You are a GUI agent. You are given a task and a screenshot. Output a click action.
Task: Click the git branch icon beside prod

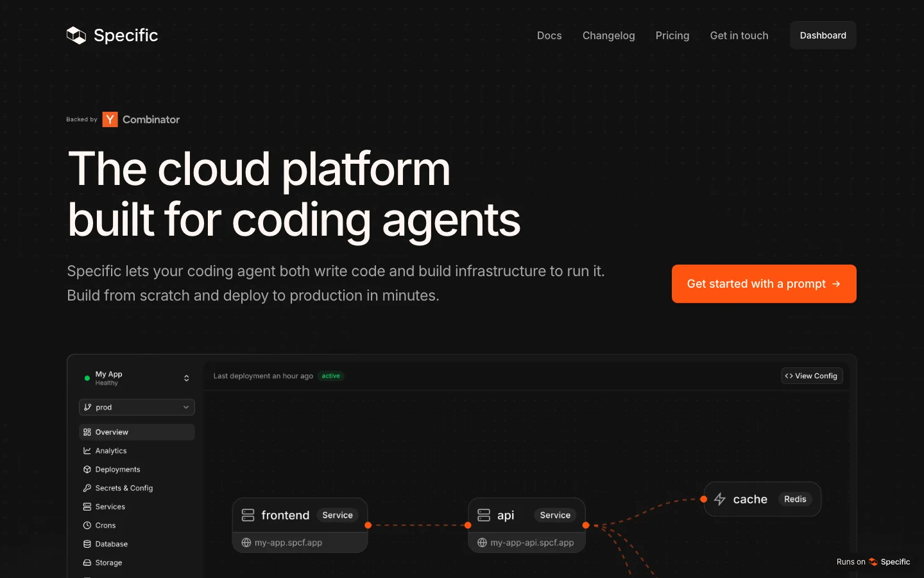coord(88,407)
